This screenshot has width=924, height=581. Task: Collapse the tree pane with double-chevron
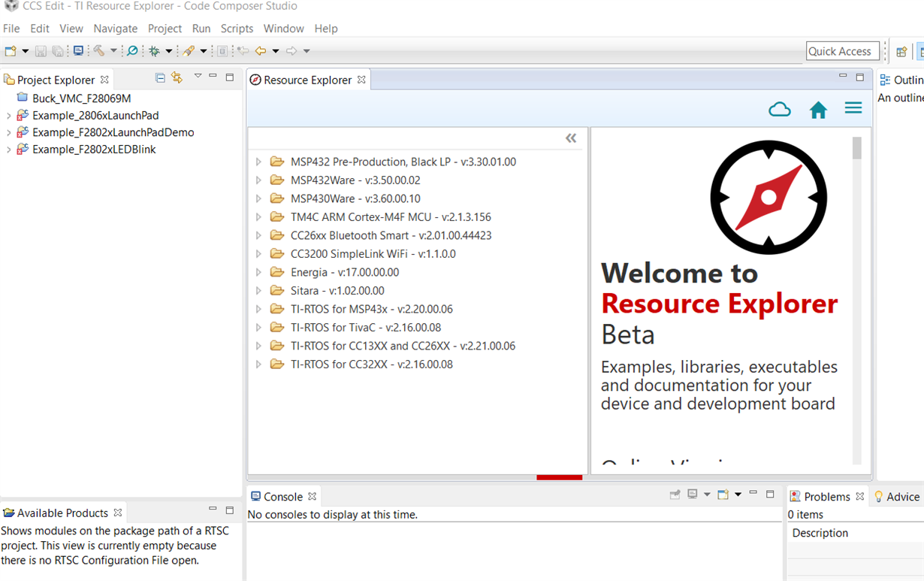571,138
